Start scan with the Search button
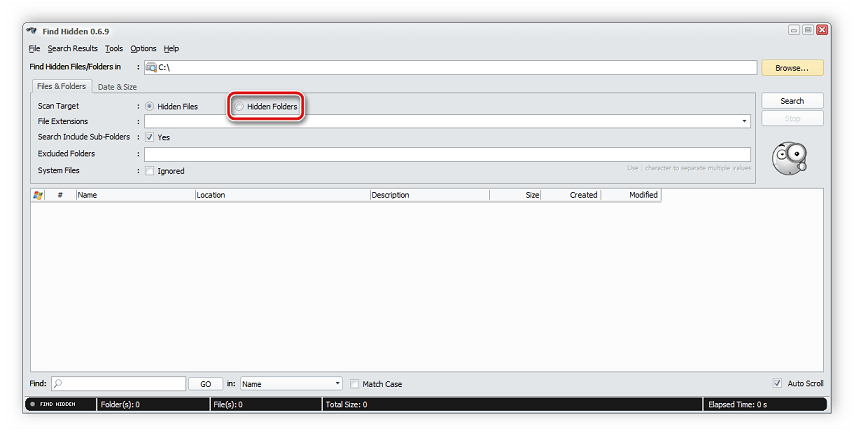 (792, 101)
